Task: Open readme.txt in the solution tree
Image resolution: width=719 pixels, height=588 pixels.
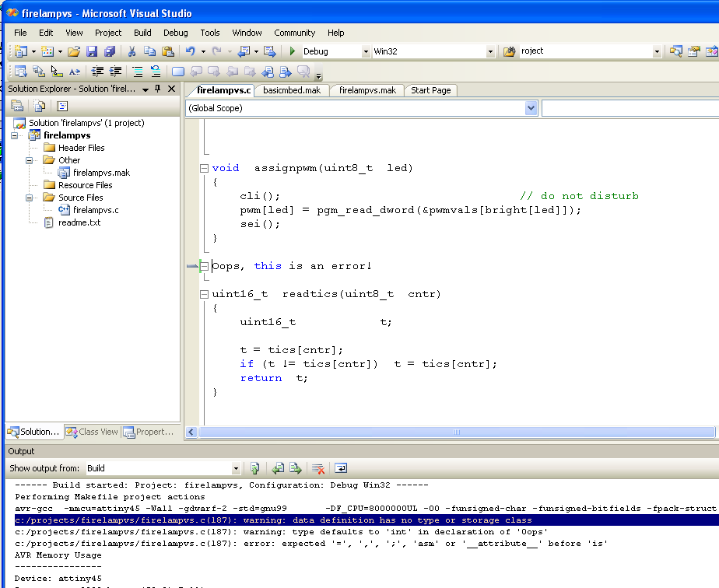Action: (79, 222)
